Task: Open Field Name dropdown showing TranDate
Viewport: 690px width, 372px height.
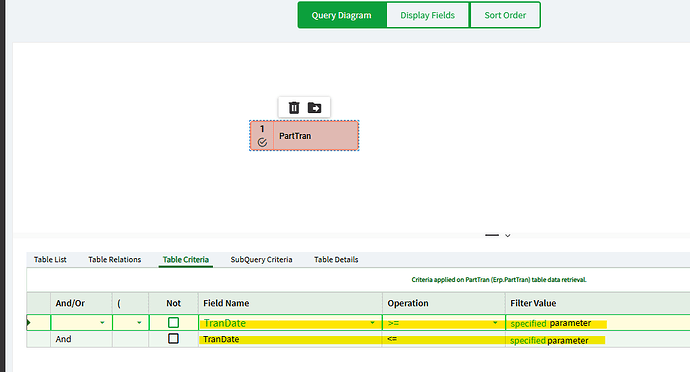Action: click(x=372, y=323)
